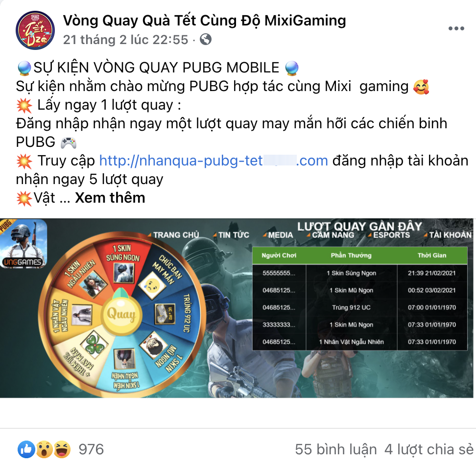Open the three-dots post options menu
476x468 pixels.
[x=456, y=28]
